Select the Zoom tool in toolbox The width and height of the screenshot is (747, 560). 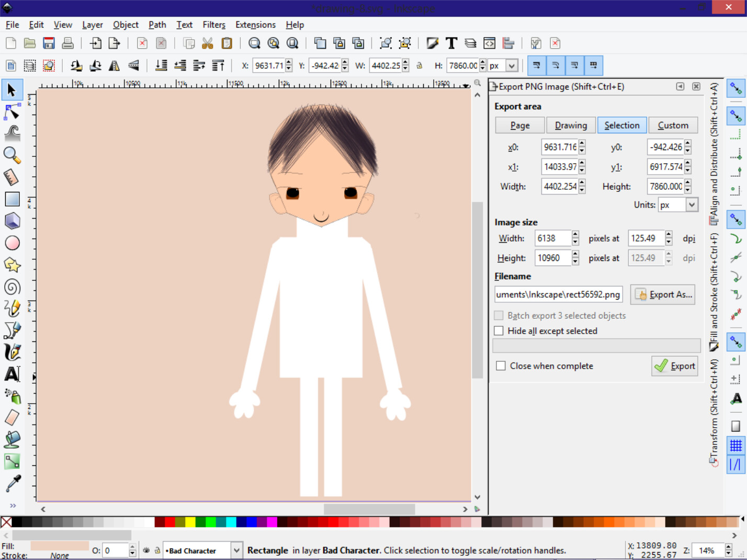pos(12,155)
